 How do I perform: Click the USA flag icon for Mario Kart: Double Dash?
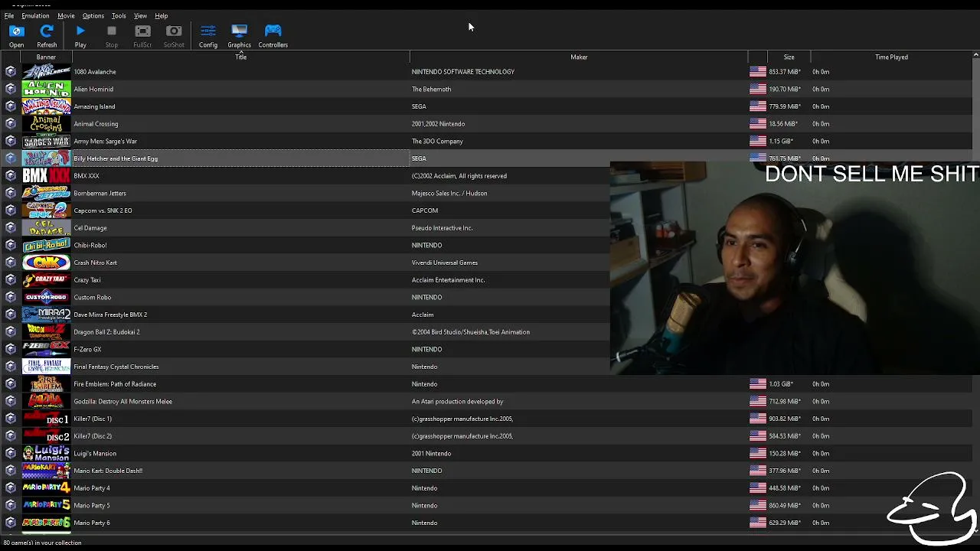(x=758, y=471)
